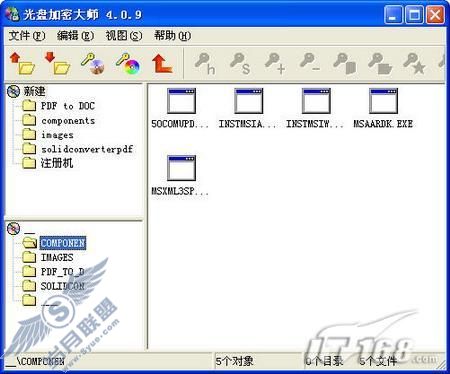
Task: Click the key with plus sign icon
Action: coord(275,64)
